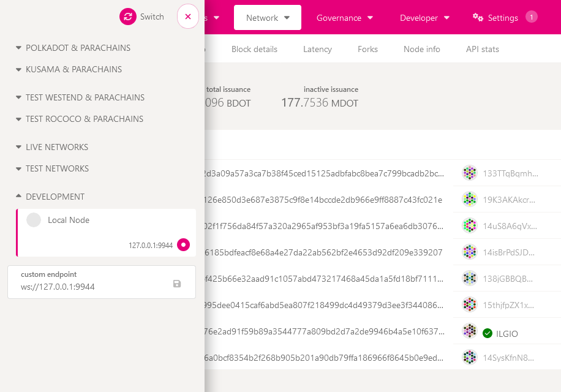The width and height of the screenshot is (561, 392).
Task: Click the Settings gear icon
Action: pyautogui.click(x=478, y=17)
